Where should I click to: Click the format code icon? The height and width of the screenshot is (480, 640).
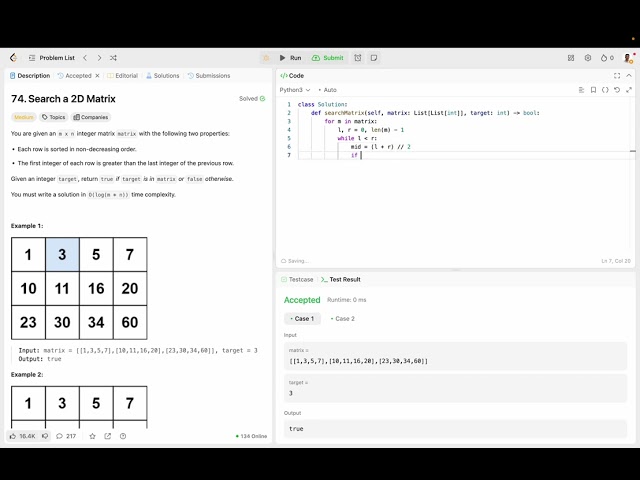coord(582,90)
